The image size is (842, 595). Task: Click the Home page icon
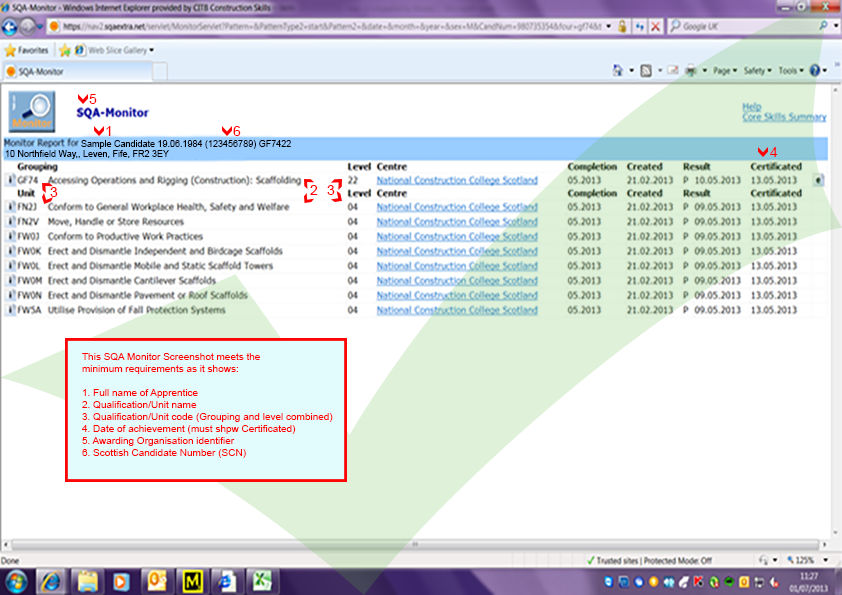618,70
